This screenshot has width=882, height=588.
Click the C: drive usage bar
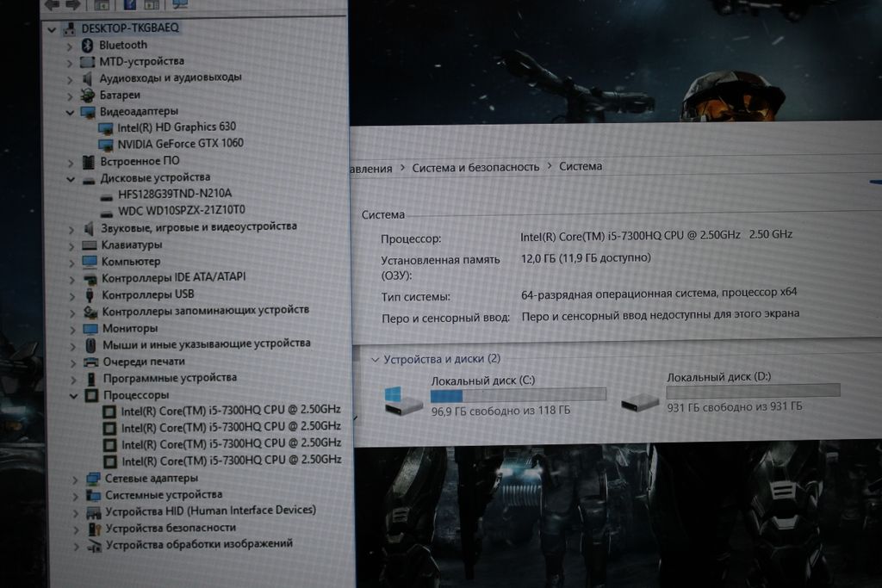pos(518,395)
